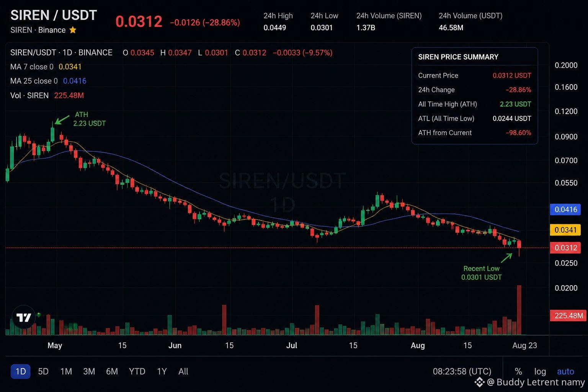Viewport: 588px width, 392px height.
Task: Click the open value O 0.0345
Action: point(138,52)
